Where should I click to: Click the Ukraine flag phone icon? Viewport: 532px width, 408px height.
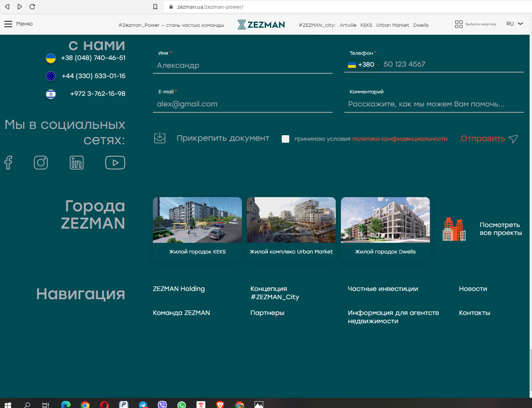click(x=51, y=58)
